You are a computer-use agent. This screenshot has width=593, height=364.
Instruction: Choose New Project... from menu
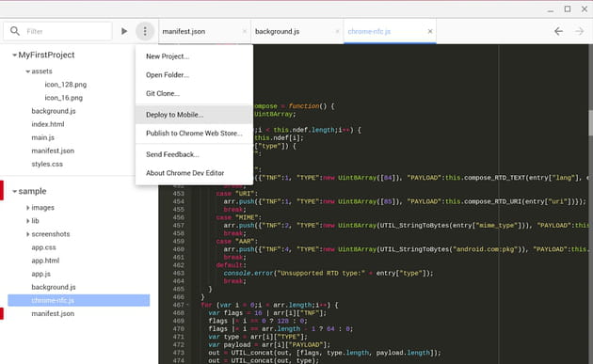coord(194,56)
